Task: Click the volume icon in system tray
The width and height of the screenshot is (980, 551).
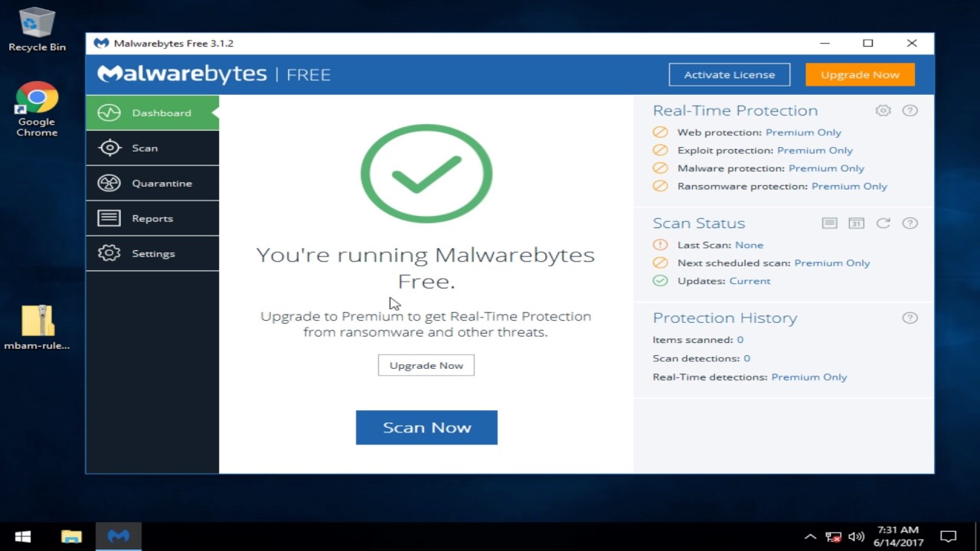Action: point(857,536)
